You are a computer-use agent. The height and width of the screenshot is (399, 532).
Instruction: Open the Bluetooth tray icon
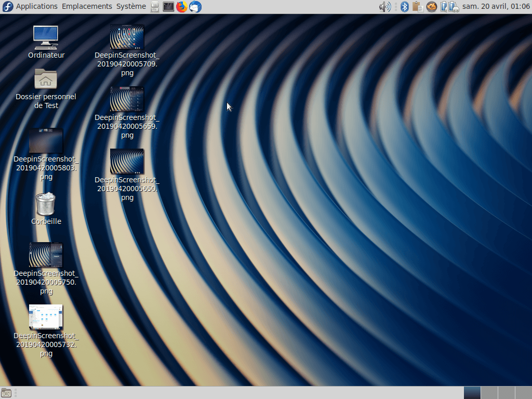coord(404,7)
